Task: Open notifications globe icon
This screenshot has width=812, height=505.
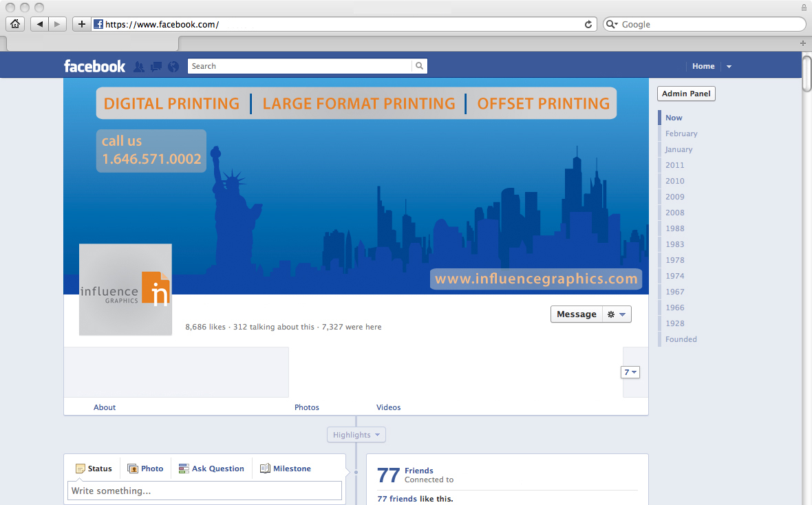Action: tap(173, 66)
